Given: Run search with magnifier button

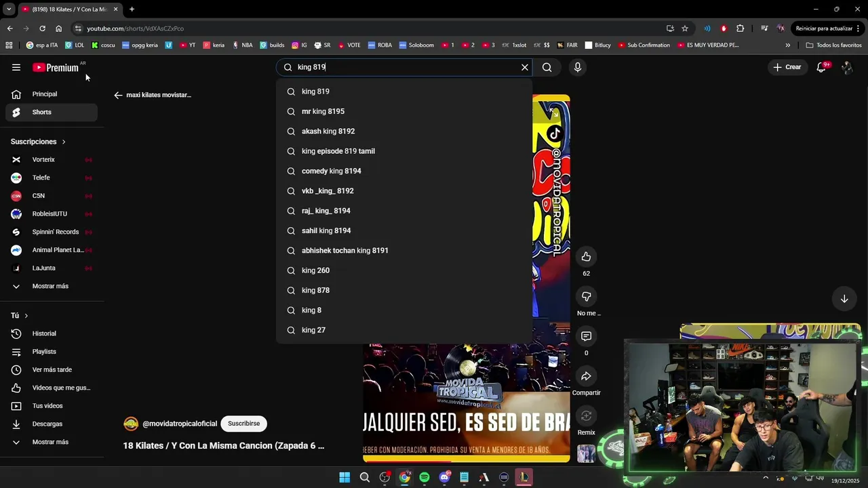Looking at the screenshot, I should coord(547,67).
